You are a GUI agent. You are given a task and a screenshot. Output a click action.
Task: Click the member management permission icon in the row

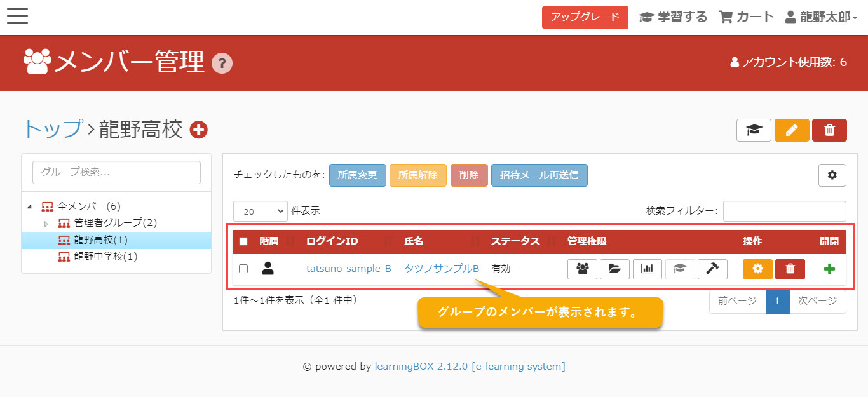click(582, 269)
